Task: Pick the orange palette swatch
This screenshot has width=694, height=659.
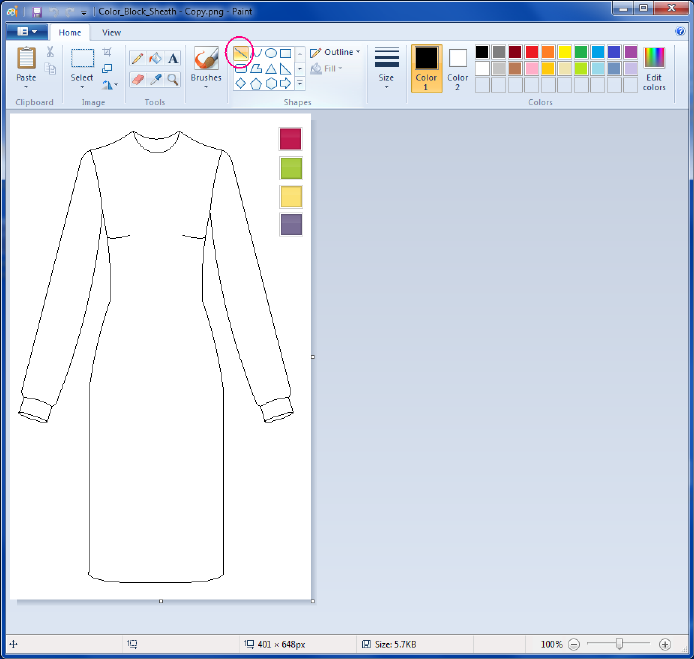Action: (548, 52)
